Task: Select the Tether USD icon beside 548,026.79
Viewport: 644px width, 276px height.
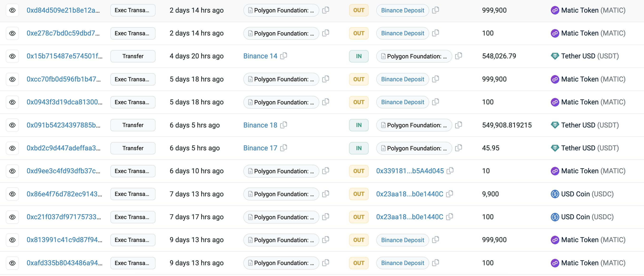Action: [555, 56]
